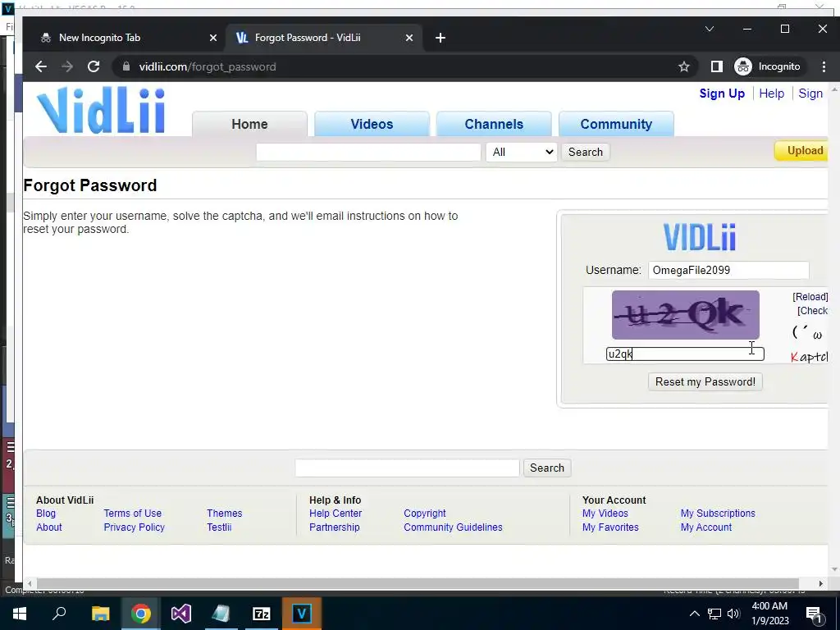The image size is (840, 630).
Task: Open the Incognito profile indicator
Action: [x=768, y=66]
